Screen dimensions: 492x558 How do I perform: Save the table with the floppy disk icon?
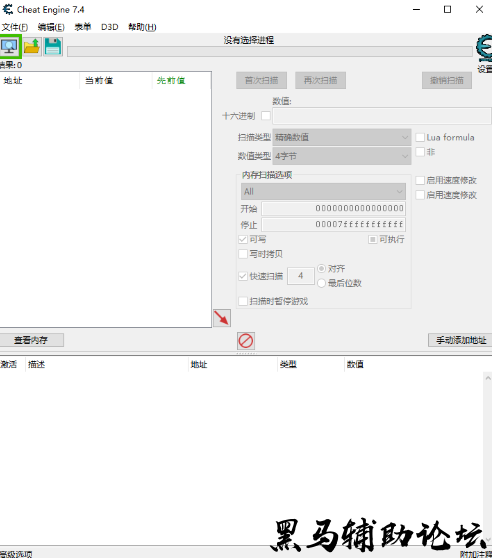(x=53, y=47)
